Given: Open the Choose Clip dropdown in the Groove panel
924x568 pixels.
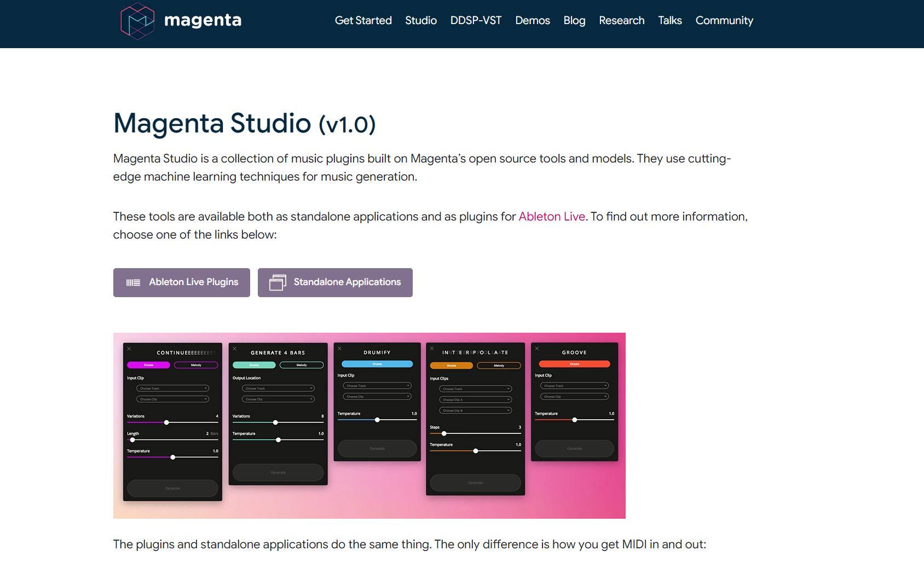Looking at the screenshot, I should (575, 397).
